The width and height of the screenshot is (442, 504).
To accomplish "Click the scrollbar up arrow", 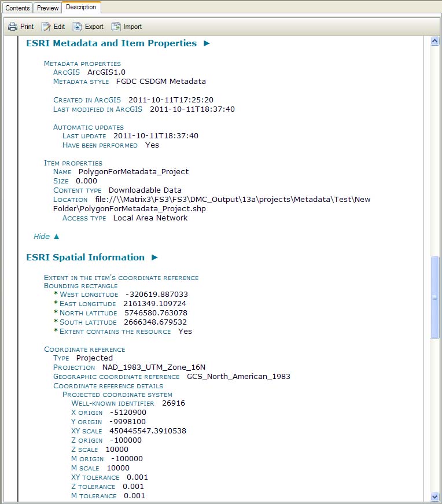I will point(434,41).
